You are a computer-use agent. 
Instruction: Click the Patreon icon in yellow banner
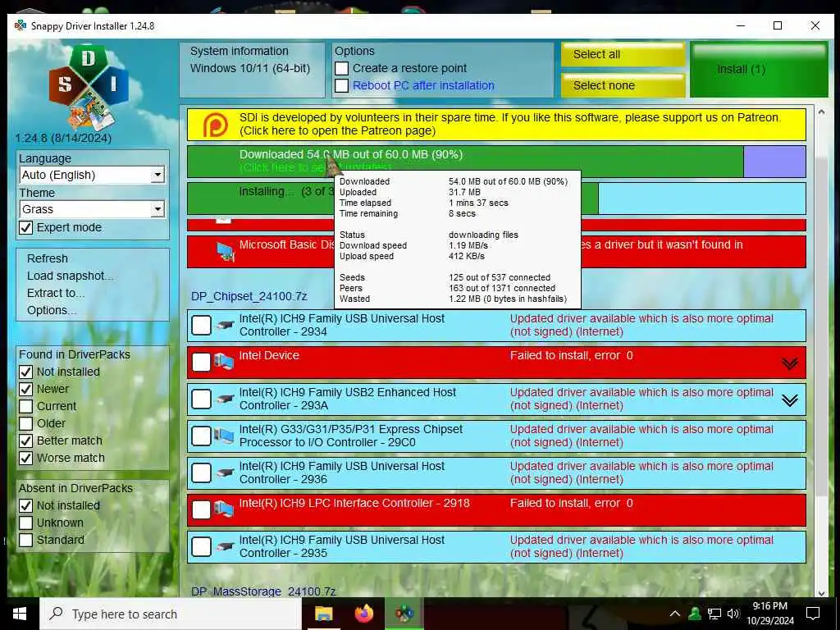point(216,126)
